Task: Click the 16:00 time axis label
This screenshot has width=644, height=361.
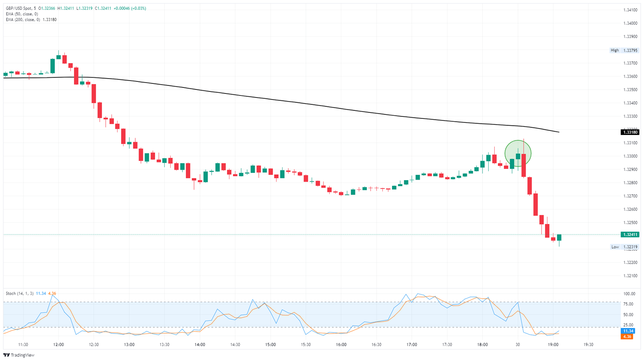Action: tap(341, 344)
